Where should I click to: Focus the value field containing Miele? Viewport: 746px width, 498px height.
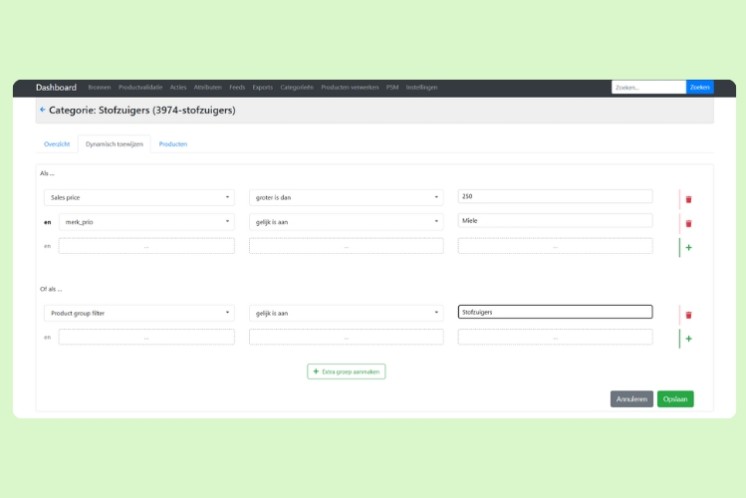tap(554, 222)
